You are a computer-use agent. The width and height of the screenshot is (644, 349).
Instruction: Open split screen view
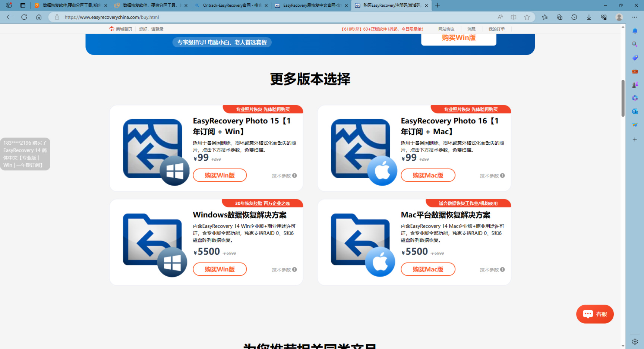514,17
